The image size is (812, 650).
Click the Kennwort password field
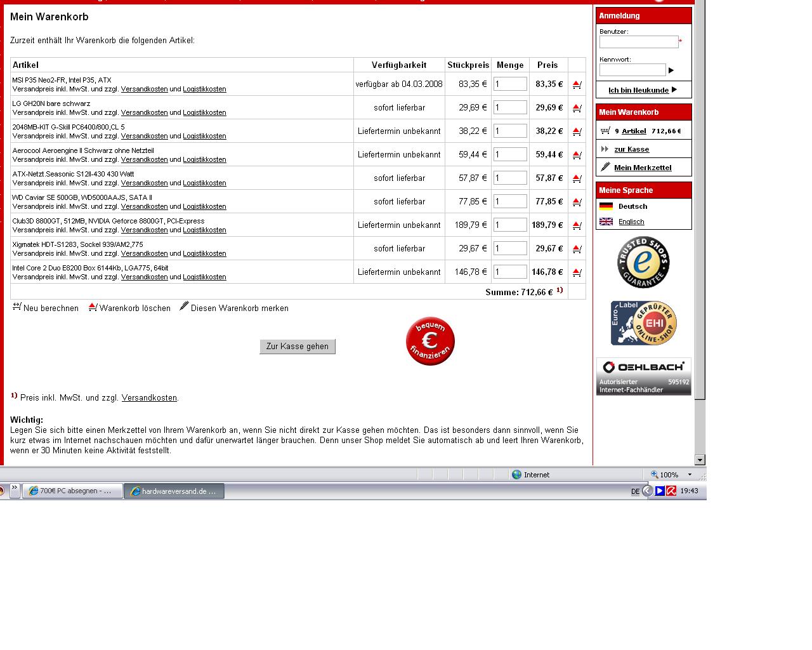tap(632, 70)
